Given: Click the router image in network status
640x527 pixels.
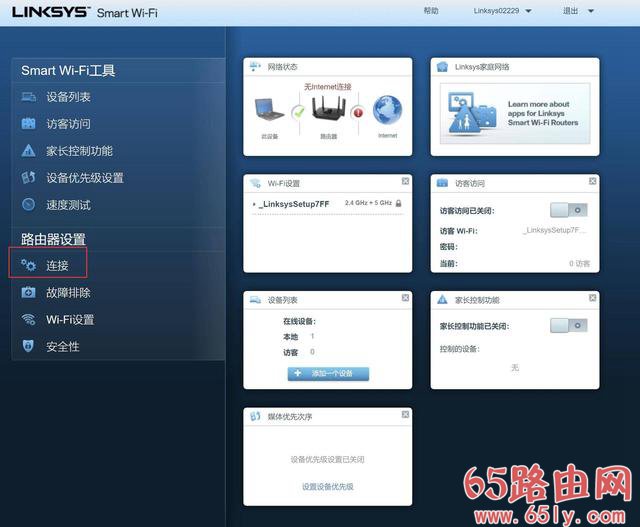Looking at the screenshot, I should 329,107.
